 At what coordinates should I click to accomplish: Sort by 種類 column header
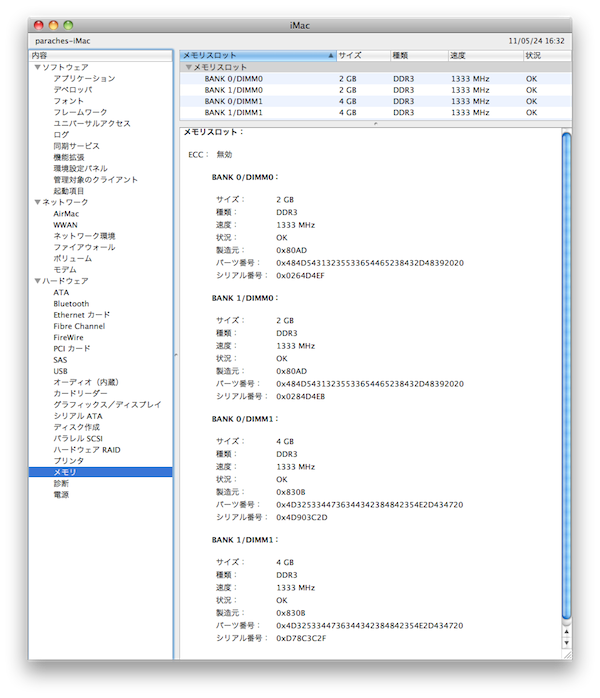click(x=419, y=56)
